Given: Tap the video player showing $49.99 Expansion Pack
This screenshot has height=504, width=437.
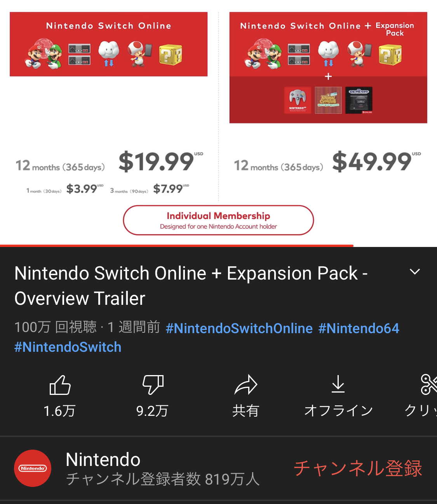Looking at the screenshot, I should coord(218,122).
